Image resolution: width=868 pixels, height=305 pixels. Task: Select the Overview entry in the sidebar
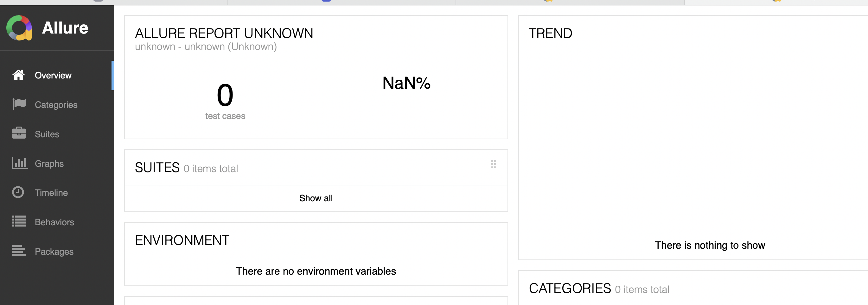pyautogui.click(x=53, y=75)
